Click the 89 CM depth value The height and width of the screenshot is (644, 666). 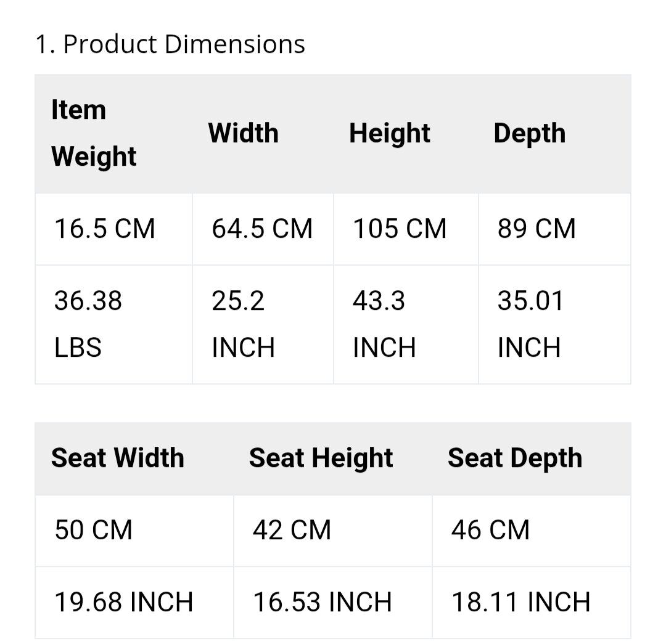536,229
